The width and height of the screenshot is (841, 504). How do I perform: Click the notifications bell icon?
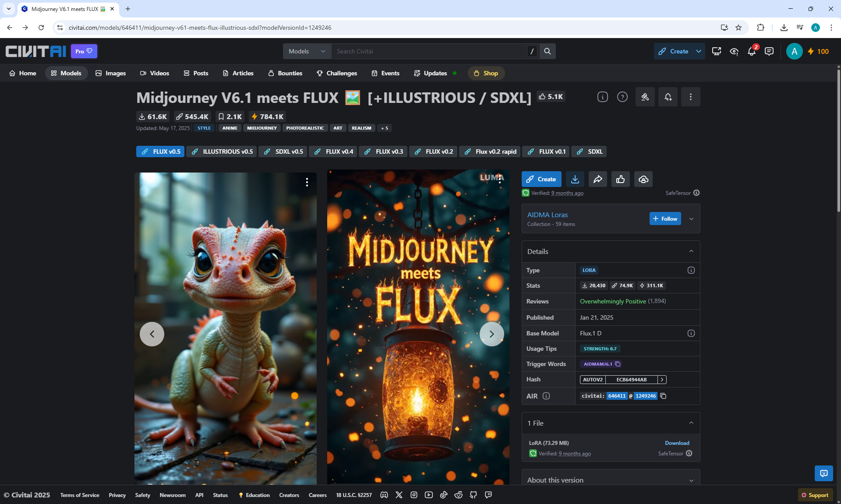pos(752,51)
